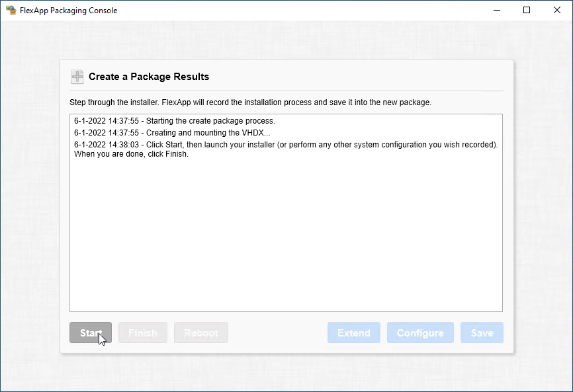The height and width of the screenshot is (392, 573).
Task: Minimize the FlexApp Packaging Console window
Action: point(497,10)
